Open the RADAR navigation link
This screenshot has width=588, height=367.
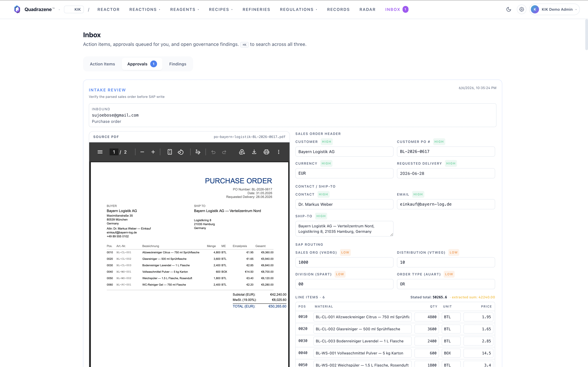pyautogui.click(x=367, y=10)
